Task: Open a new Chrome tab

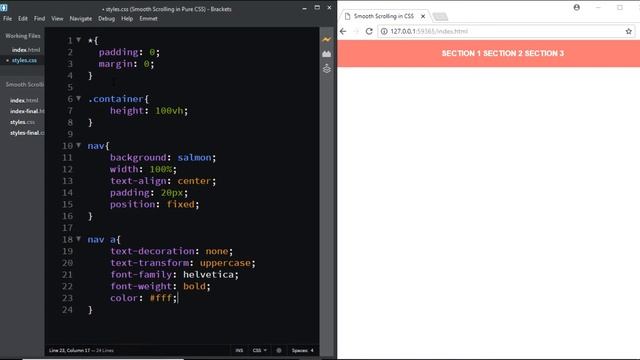Action: coord(440,17)
